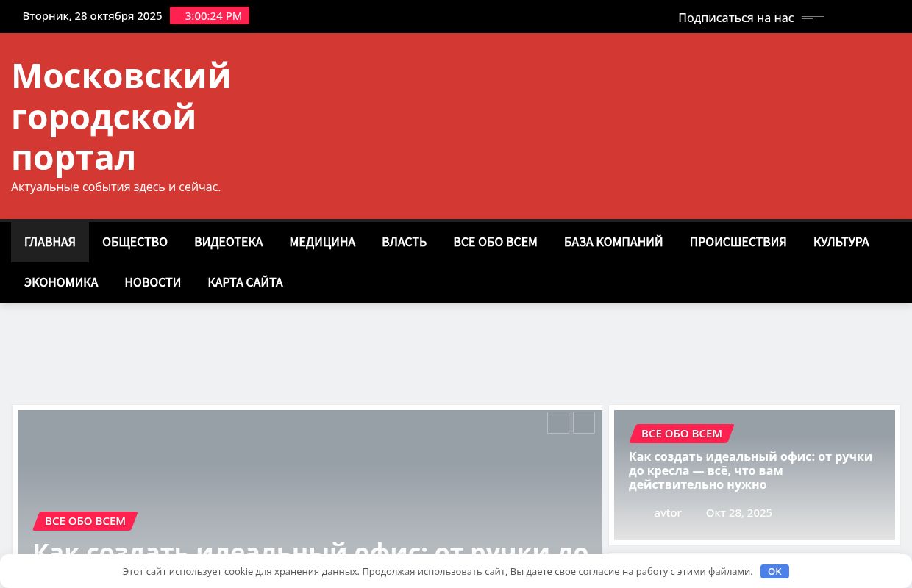
Task: Navigate to the Власть section
Action: (404, 242)
